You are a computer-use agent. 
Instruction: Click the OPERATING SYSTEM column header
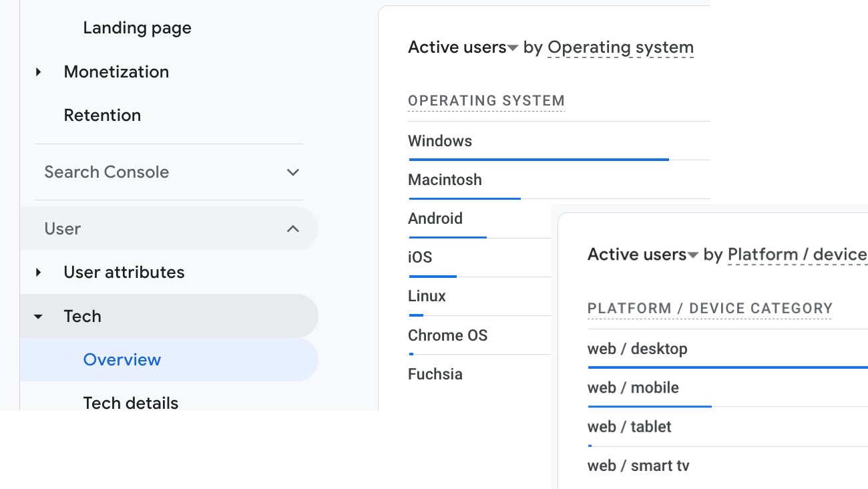pyautogui.click(x=486, y=101)
